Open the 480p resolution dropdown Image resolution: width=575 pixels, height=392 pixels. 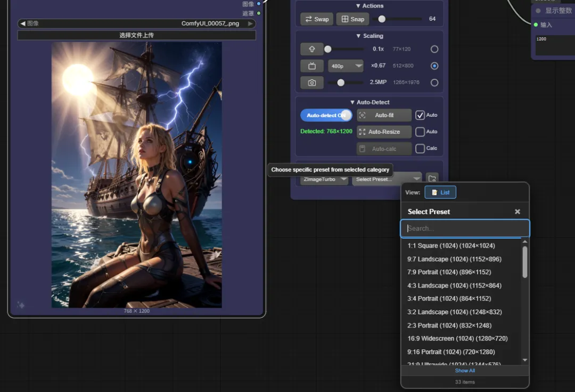pyautogui.click(x=346, y=66)
